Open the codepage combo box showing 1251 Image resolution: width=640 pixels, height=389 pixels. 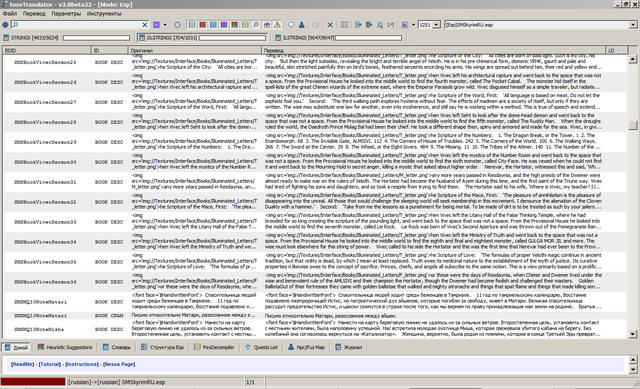[x=429, y=25]
